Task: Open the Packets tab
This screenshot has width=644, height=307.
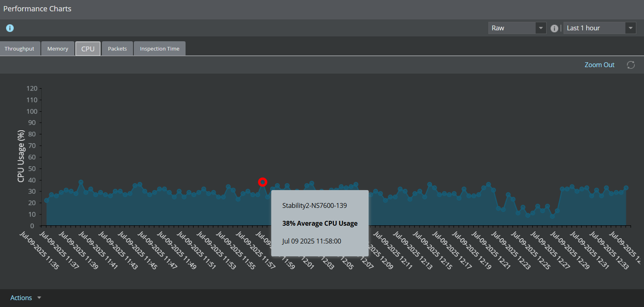Action: [x=117, y=49]
